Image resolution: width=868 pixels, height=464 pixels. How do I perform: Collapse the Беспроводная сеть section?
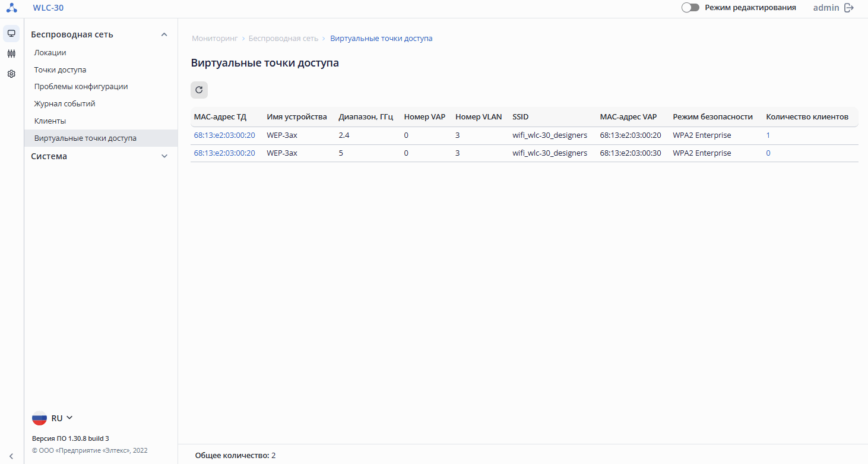pos(164,34)
